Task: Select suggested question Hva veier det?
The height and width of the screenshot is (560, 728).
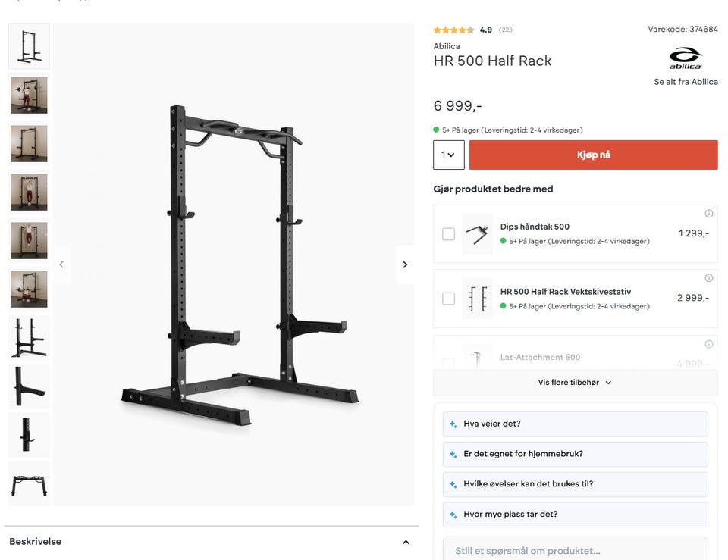Action: tap(576, 424)
